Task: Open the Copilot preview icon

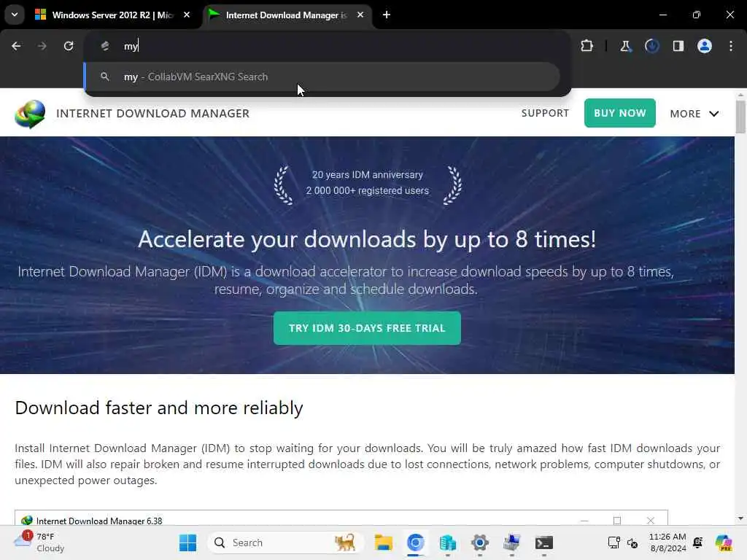Action: tap(724, 542)
